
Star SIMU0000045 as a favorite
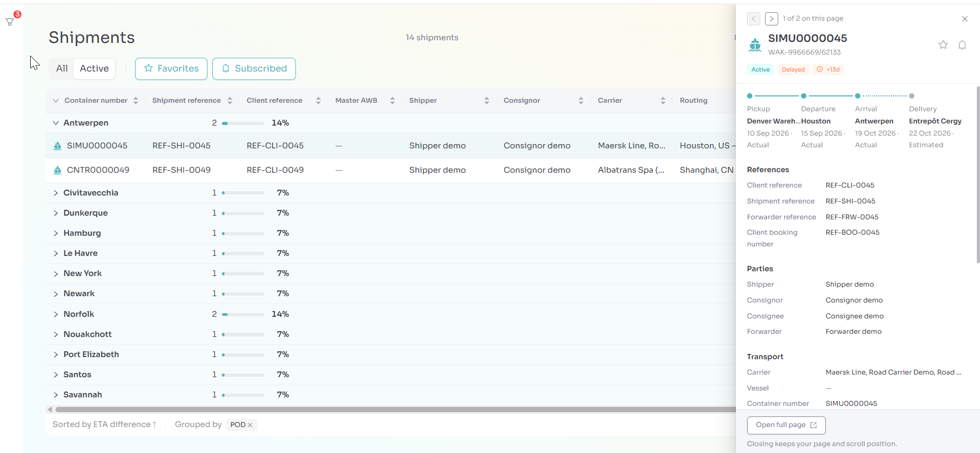[943, 45]
